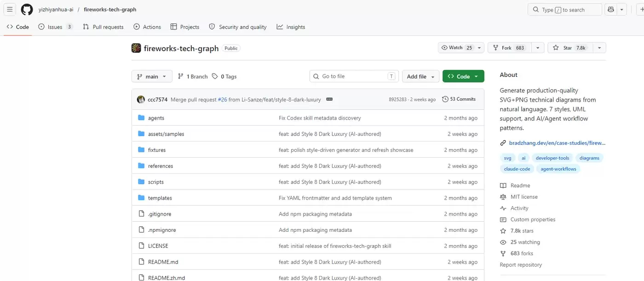
Task: Go to GitHub home via Octocat logo
Action: click(27, 9)
